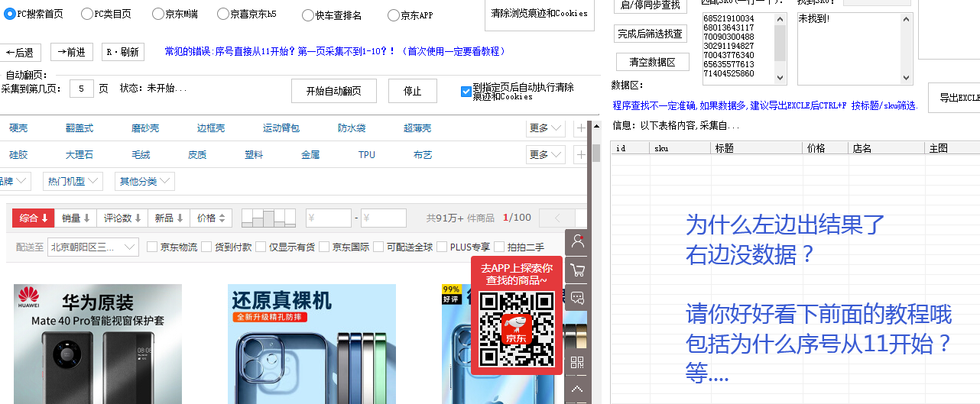
Task: Filter by 磨砂壳 case type
Action: (x=145, y=128)
